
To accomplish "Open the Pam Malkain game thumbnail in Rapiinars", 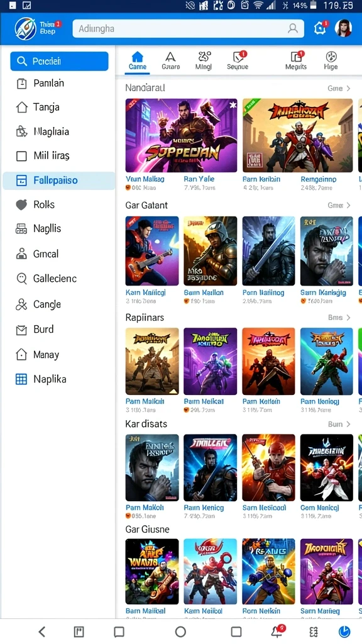I will pos(152,362).
